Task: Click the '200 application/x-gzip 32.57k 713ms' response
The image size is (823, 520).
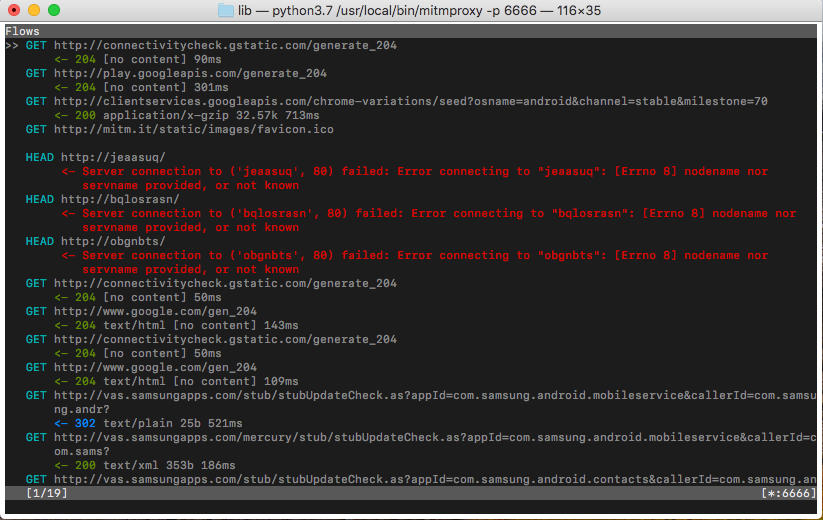Action: point(187,115)
